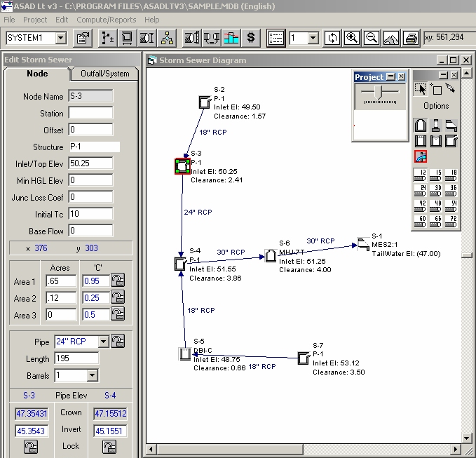Click the diagram vertical scrollbar down arrow

[x=467, y=438]
